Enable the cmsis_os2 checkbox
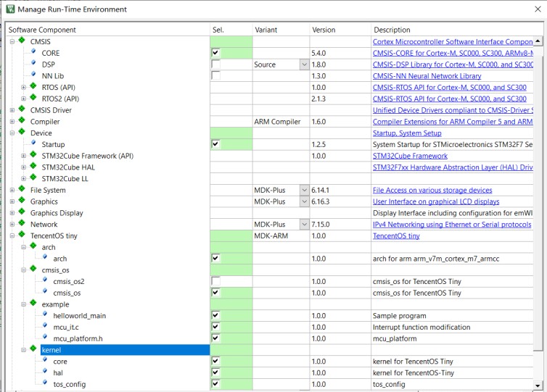This screenshot has height=392, width=547. (215, 281)
